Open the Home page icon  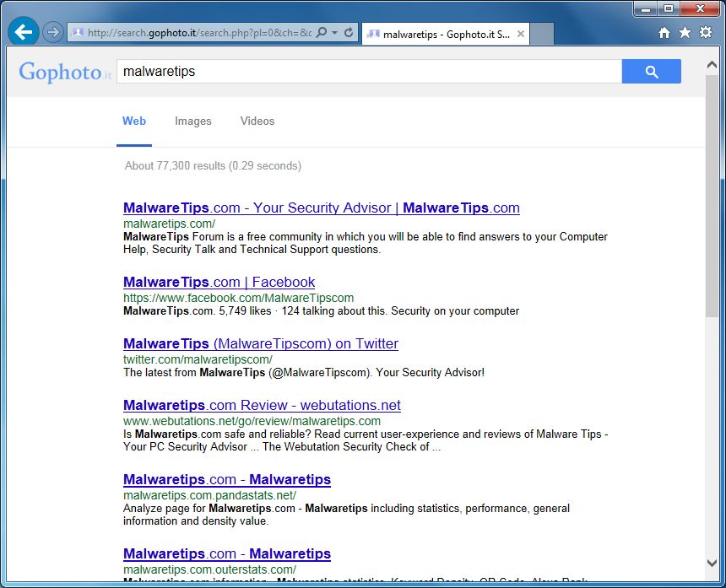(664, 32)
